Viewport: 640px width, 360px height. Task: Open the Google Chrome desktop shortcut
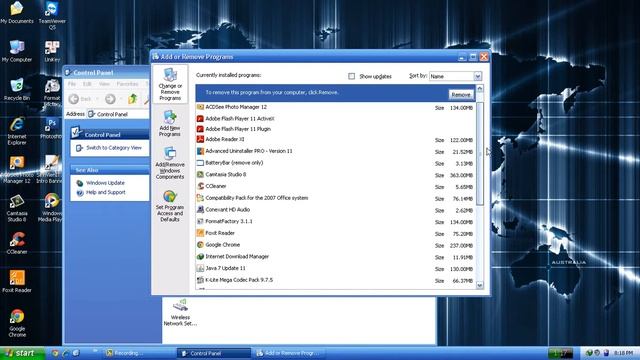[x=17, y=323]
